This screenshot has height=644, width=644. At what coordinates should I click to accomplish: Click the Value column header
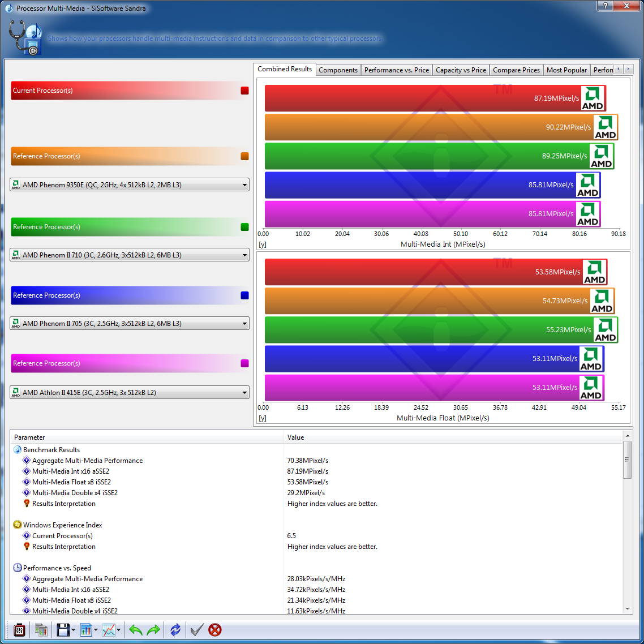point(453,437)
